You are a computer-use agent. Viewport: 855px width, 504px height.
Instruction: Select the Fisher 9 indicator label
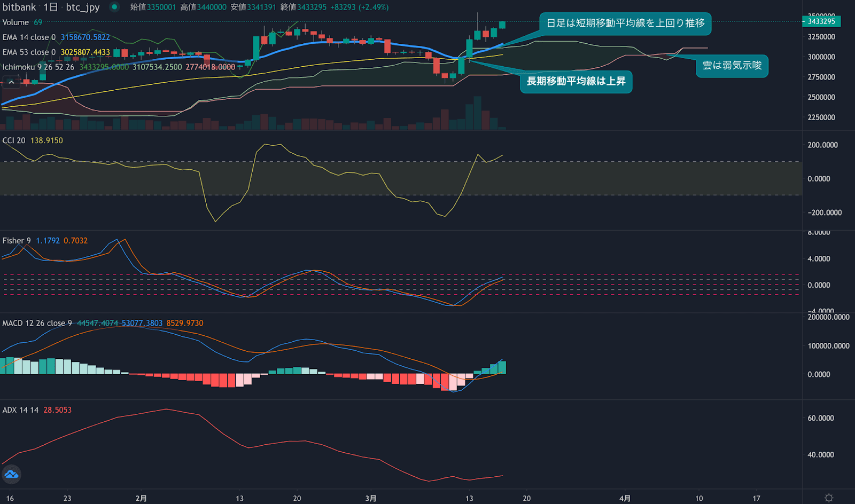point(16,240)
